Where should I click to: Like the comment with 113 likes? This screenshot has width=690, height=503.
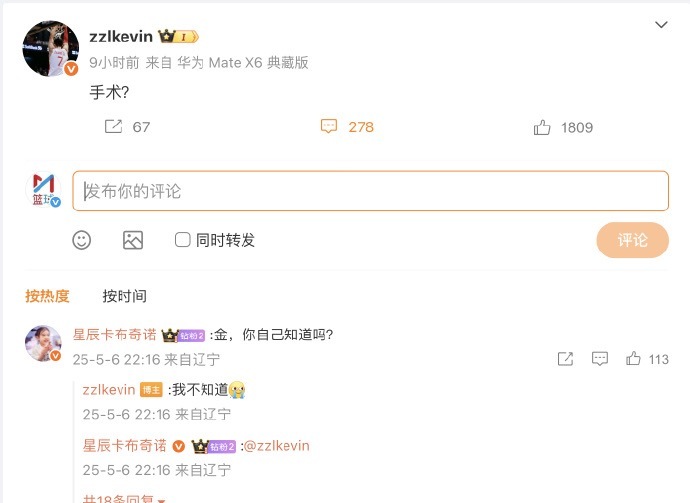[x=633, y=359]
